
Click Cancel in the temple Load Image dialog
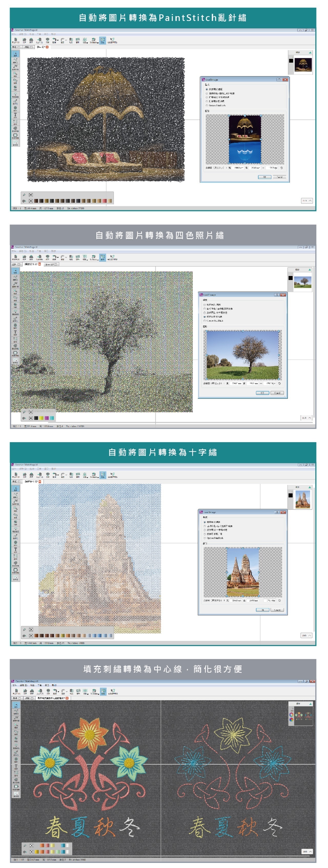(277, 610)
